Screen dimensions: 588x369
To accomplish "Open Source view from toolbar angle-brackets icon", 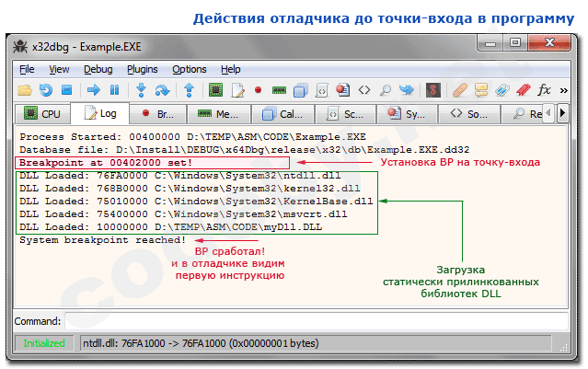I will (x=364, y=90).
